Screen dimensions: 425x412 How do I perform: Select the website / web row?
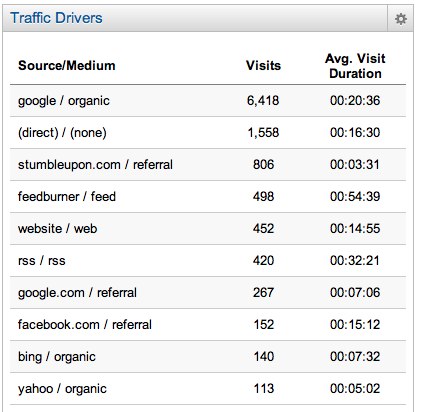point(208,229)
